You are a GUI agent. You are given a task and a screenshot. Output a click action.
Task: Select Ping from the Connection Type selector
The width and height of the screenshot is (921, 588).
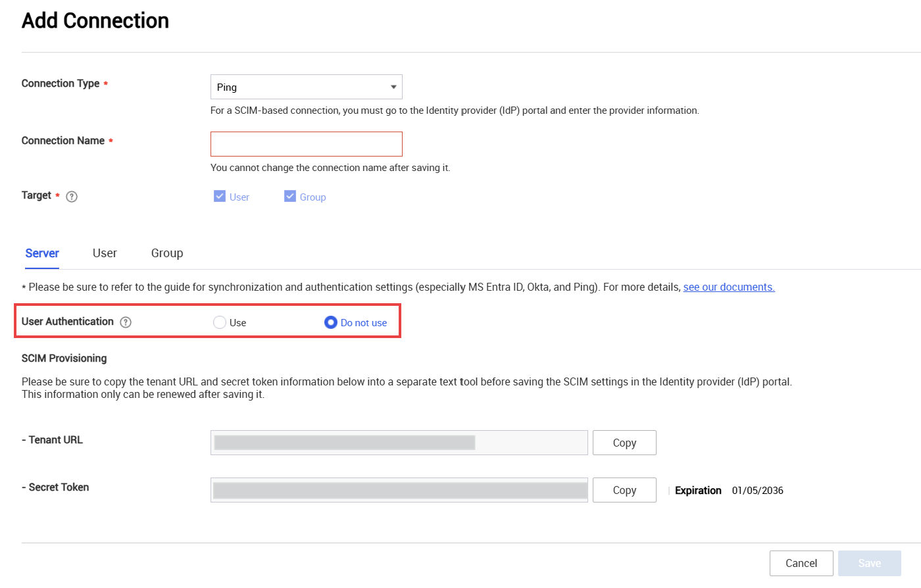coord(306,86)
